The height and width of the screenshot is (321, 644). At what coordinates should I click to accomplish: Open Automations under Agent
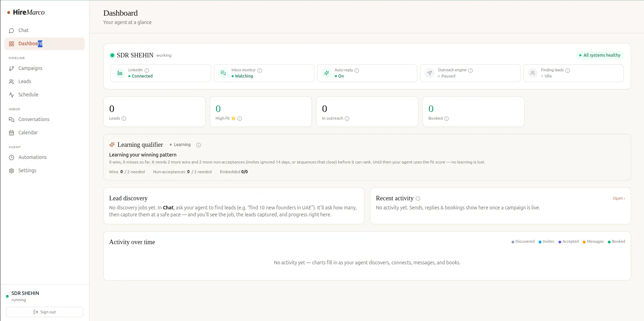(x=45, y=157)
